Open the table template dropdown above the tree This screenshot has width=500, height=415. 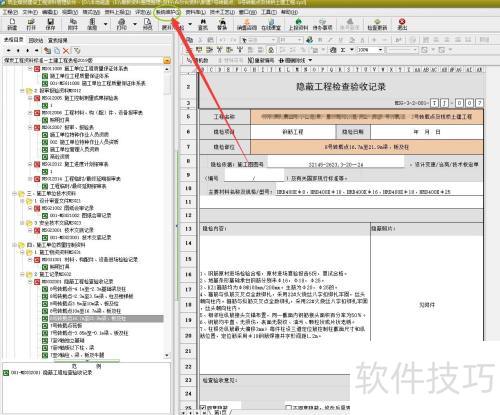coord(167,61)
